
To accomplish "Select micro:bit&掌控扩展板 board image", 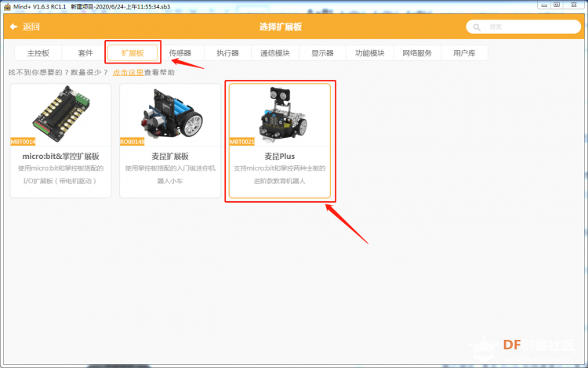I will [61, 114].
